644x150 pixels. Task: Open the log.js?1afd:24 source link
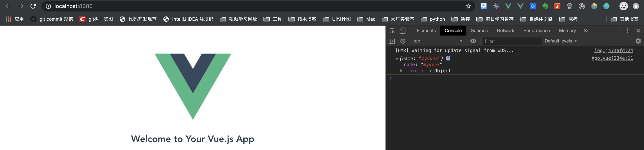[x=614, y=50]
